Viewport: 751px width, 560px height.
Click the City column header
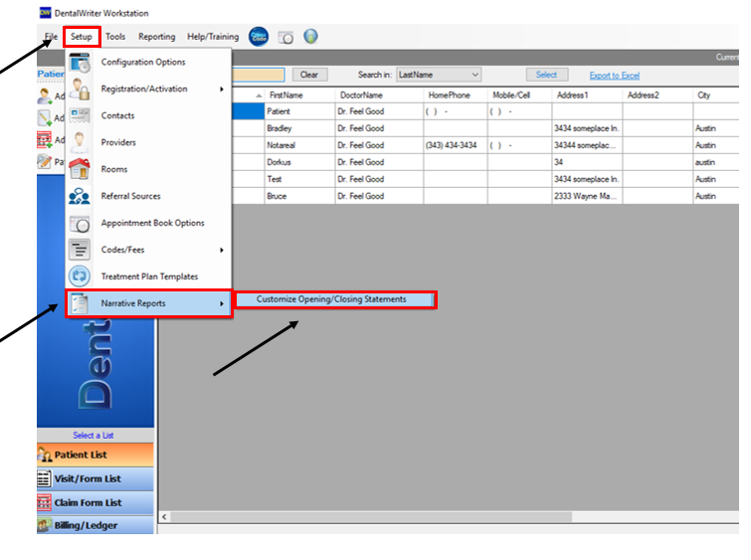click(x=704, y=95)
